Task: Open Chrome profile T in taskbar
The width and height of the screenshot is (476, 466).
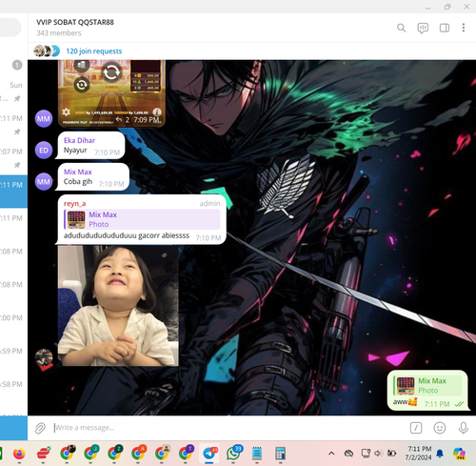Action: pos(186,454)
